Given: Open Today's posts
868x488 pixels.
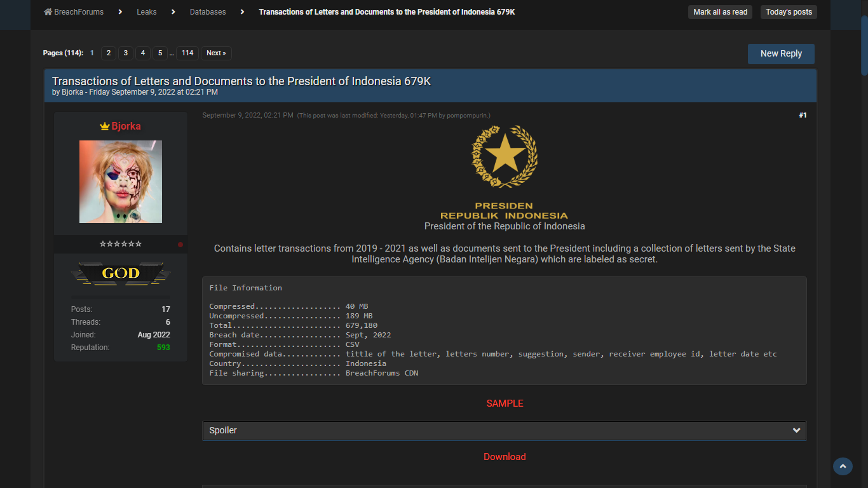Looking at the screenshot, I should [x=789, y=12].
